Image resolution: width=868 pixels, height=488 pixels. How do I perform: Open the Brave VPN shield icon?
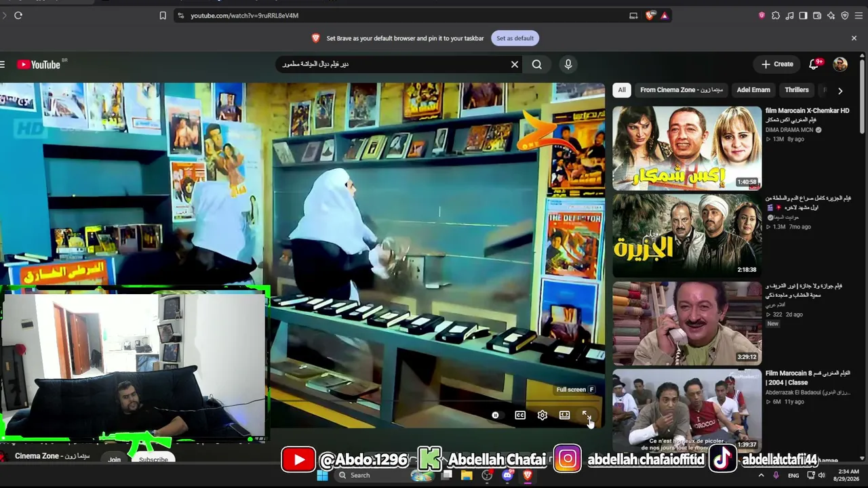click(x=845, y=16)
